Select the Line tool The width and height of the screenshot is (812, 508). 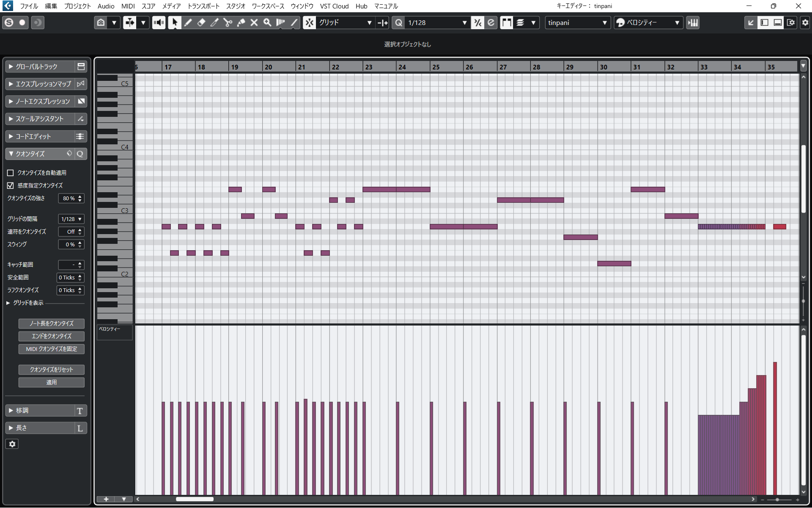pyautogui.click(x=294, y=23)
